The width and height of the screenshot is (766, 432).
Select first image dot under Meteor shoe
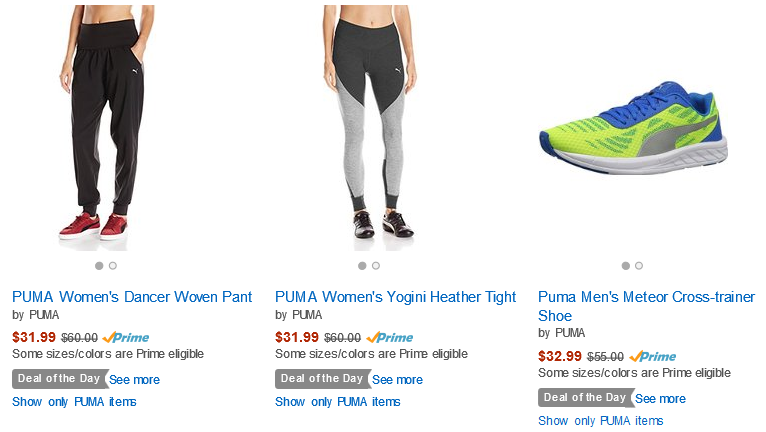pos(625,266)
